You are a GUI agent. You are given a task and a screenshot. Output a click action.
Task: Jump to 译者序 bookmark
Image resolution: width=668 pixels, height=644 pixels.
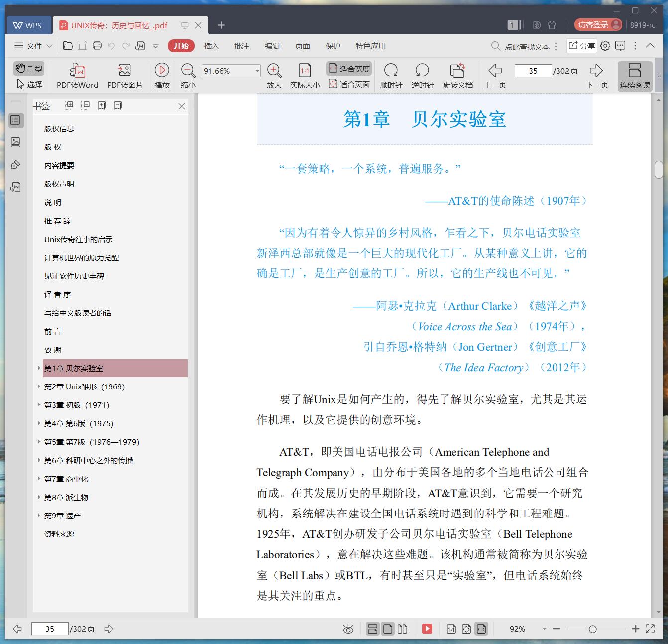point(58,294)
